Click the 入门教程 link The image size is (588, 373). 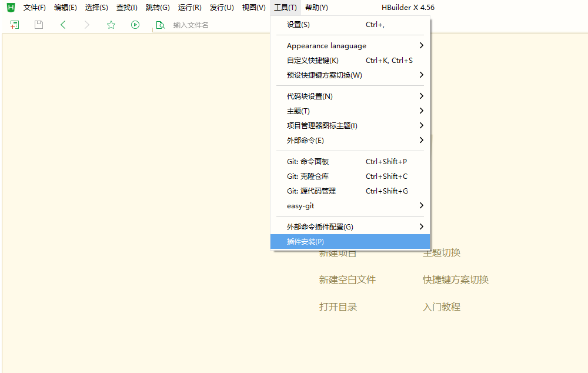pos(442,307)
